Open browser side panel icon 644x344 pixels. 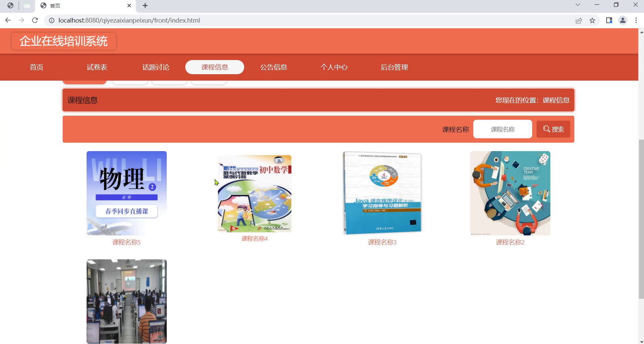tap(609, 21)
